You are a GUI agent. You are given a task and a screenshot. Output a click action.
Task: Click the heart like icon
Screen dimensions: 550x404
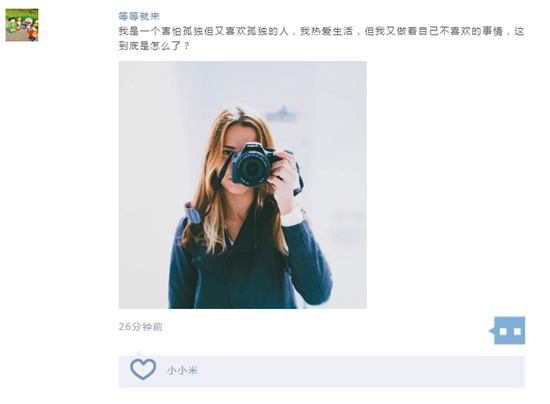(x=143, y=369)
